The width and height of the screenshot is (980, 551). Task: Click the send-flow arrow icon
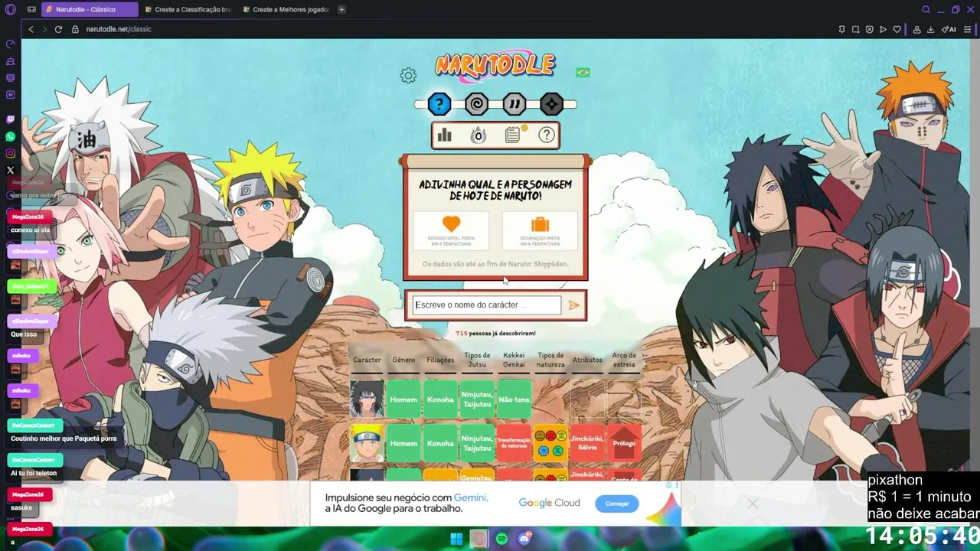pyautogui.click(x=884, y=29)
